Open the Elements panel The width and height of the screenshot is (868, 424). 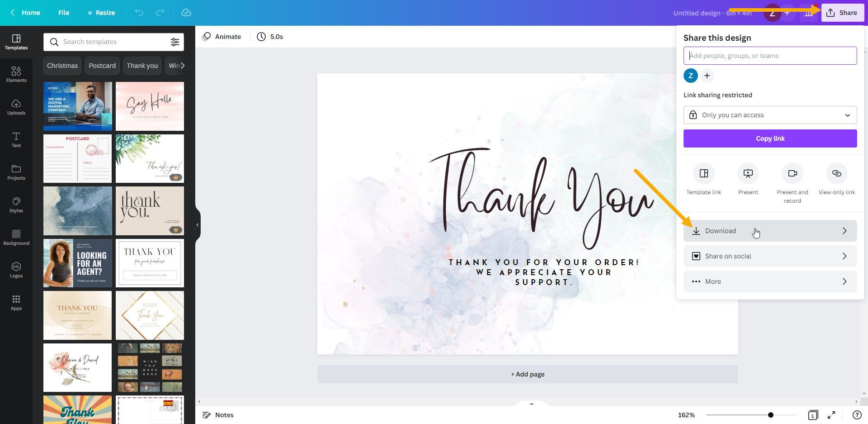16,74
